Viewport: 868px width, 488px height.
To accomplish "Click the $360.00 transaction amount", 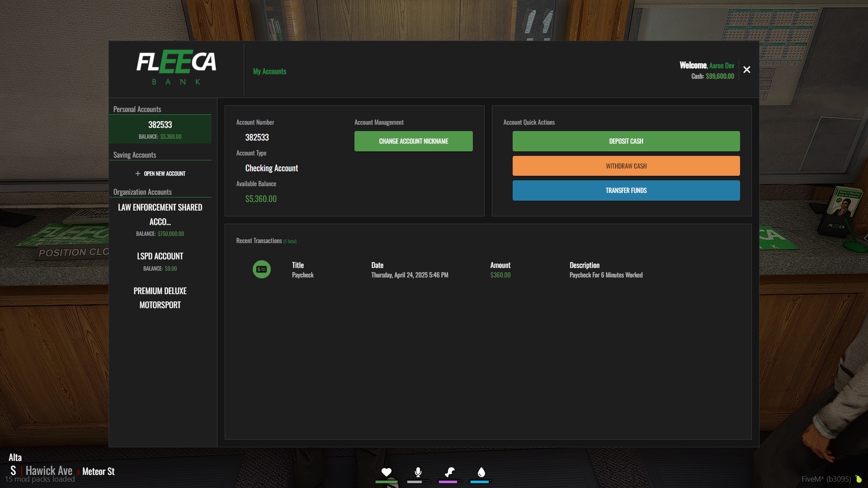I will click(x=500, y=275).
